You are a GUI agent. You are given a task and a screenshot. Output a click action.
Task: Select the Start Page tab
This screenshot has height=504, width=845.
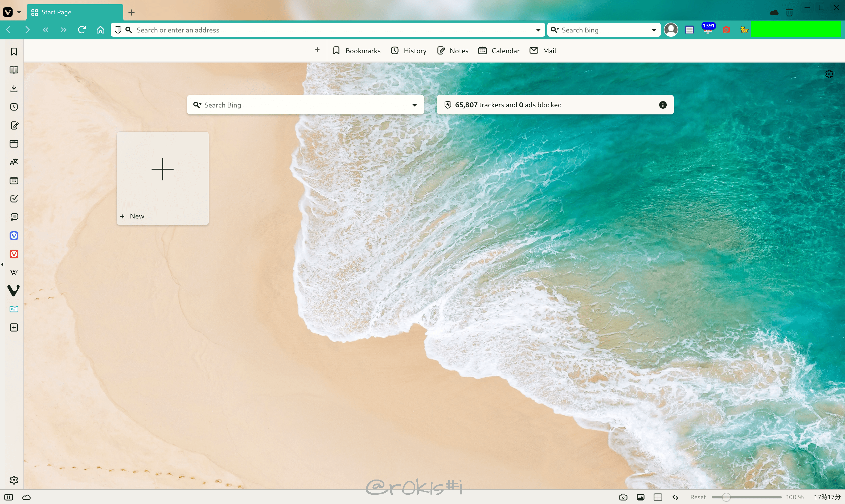click(75, 12)
